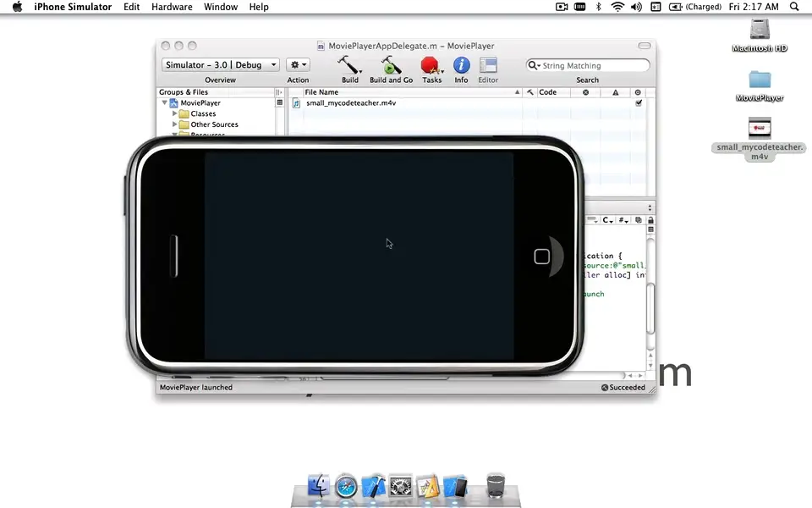
Task: Select small_mycodeteacher.m4v in the file list
Action: [x=351, y=102]
